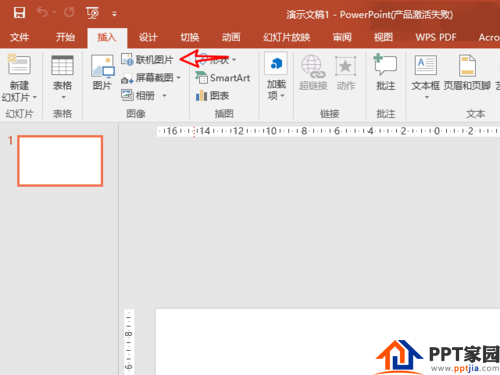Click the vertical ruler at mark 8

[x=129, y=334]
